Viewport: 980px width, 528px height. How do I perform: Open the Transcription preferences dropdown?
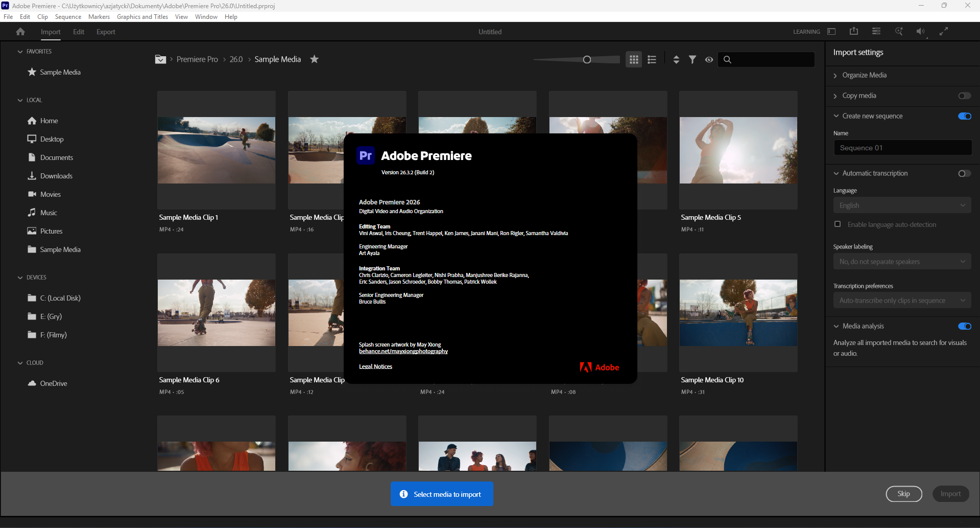(902, 301)
